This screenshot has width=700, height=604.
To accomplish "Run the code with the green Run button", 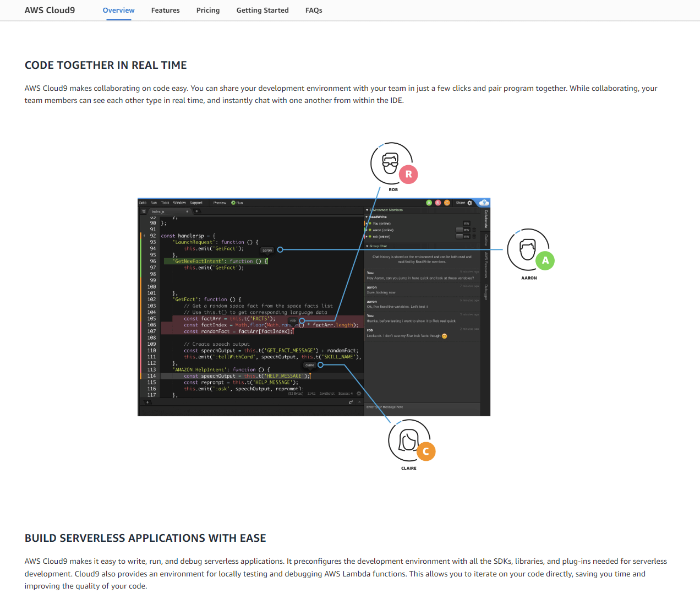I will tap(237, 203).
